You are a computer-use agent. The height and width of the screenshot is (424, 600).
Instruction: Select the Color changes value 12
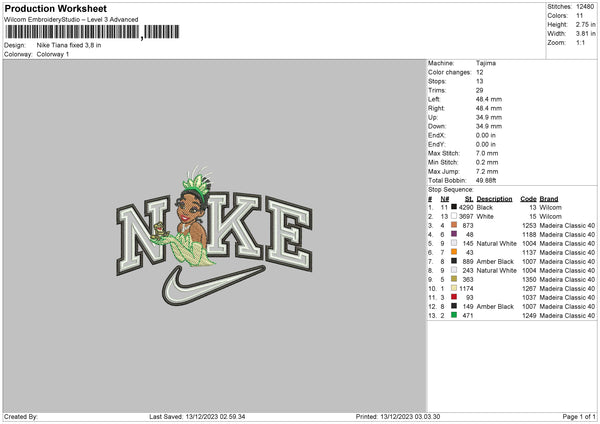click(x=479, y=72)
